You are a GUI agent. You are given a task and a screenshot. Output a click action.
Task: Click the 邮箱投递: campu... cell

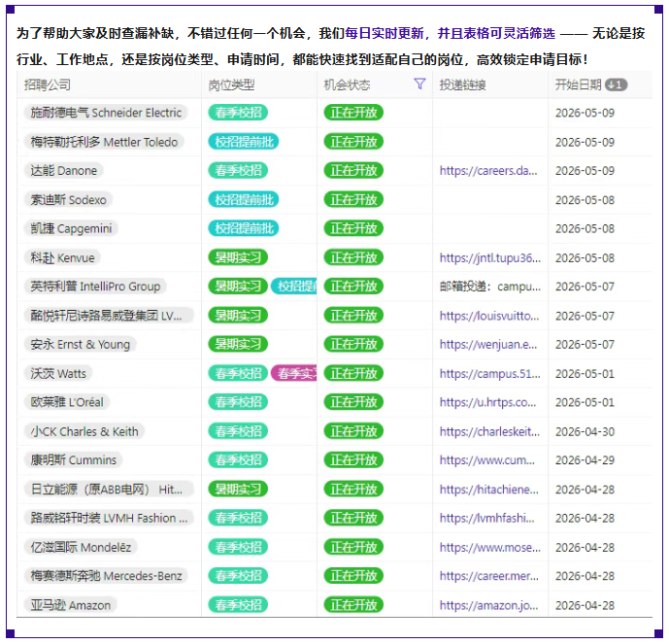pyautogui.click(x=489, y=287)
